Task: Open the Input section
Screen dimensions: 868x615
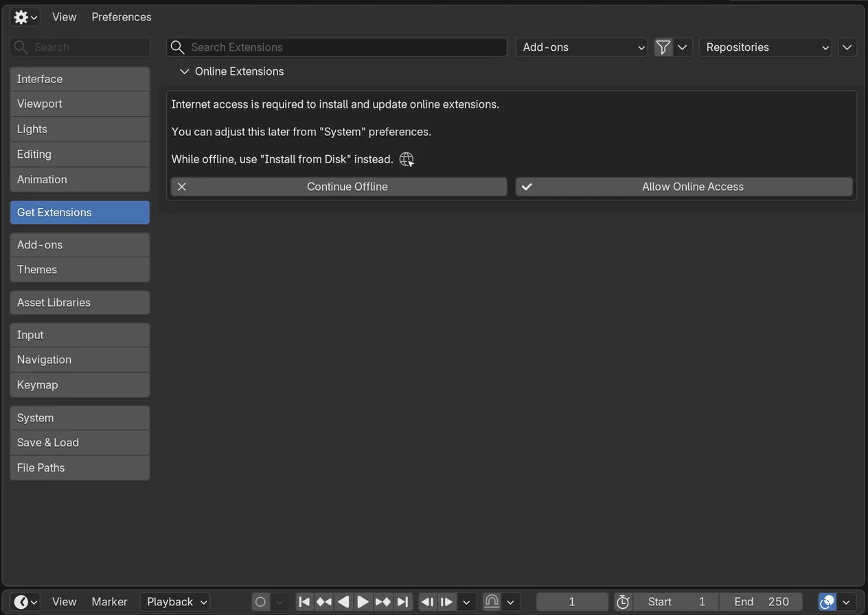Action: 80,335
